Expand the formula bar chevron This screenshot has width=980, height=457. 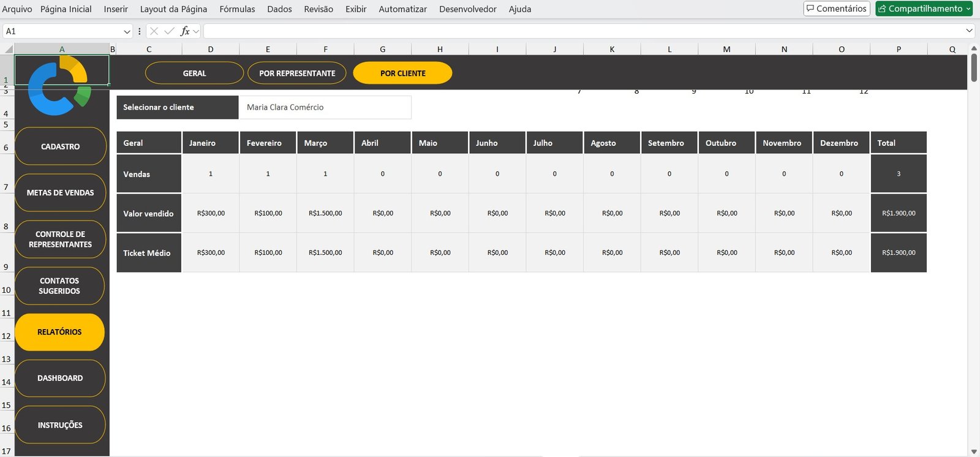pos(969,31)
